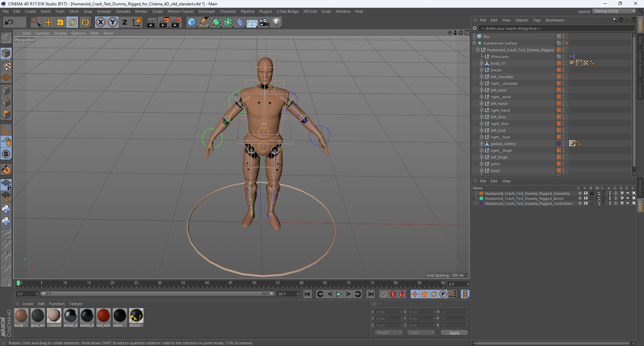Open the Layout dropdown

[x=614, y=11]
